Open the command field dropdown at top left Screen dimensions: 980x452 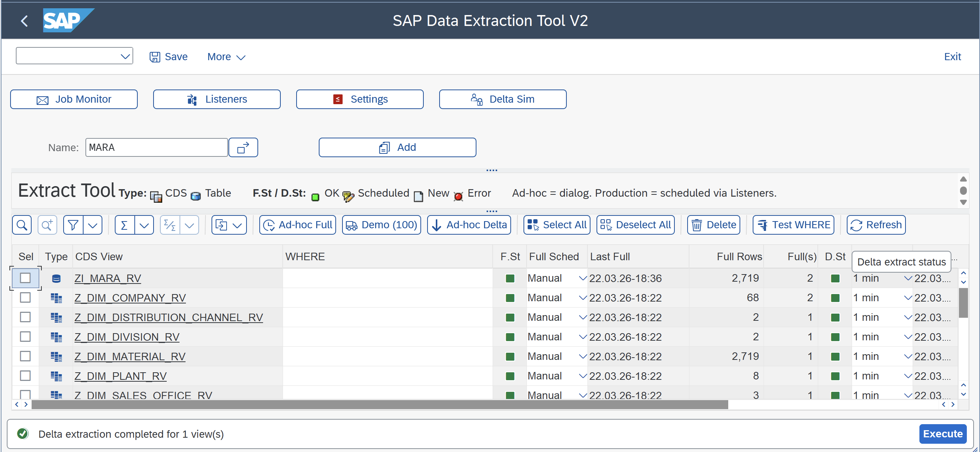125,56
